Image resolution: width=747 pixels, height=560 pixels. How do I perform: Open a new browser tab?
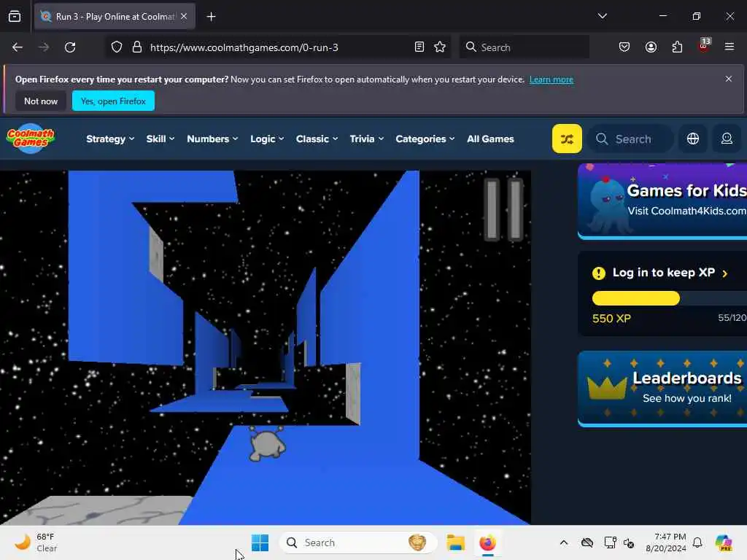tap(211, 17)
